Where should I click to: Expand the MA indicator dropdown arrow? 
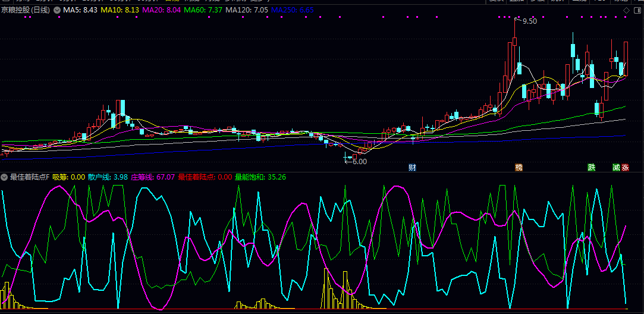[56, 10]
